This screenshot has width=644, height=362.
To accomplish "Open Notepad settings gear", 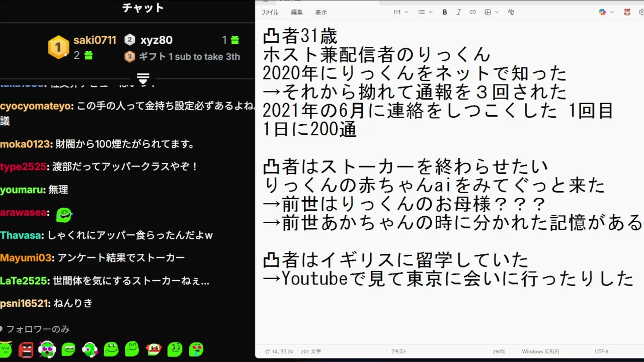I will point(641,12).
